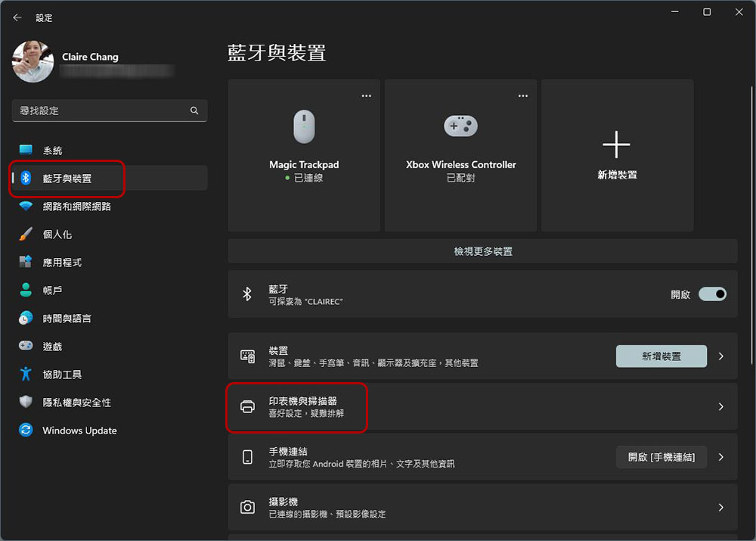Go to Windows Update in the sidebar
The image size is (756, 541).
point(79,431)
